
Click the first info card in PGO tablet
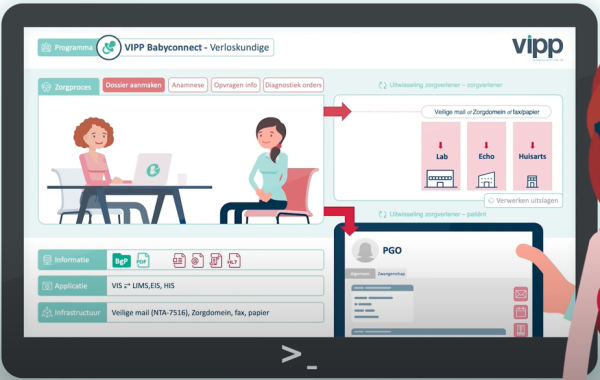click(382, 303)
